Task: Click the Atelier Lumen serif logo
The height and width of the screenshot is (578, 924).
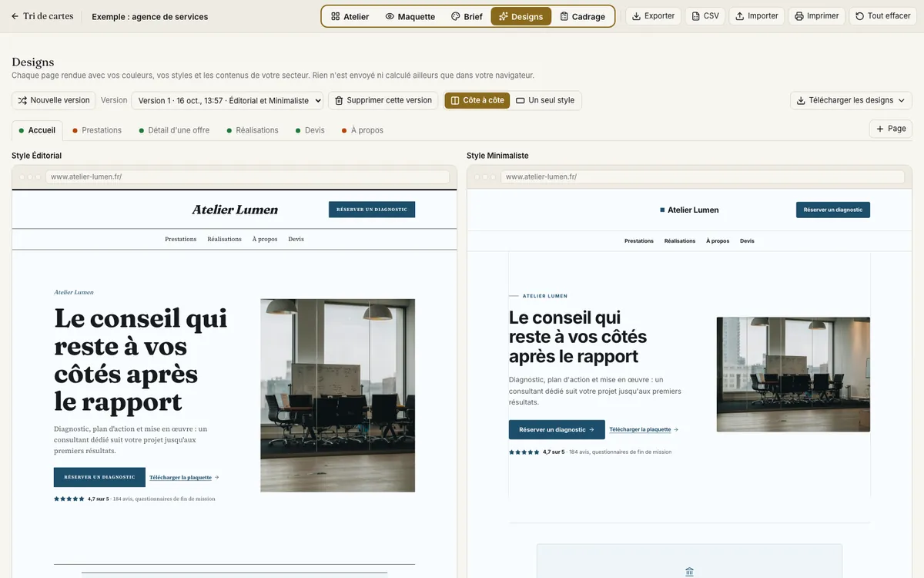Action: click(235, 210)
